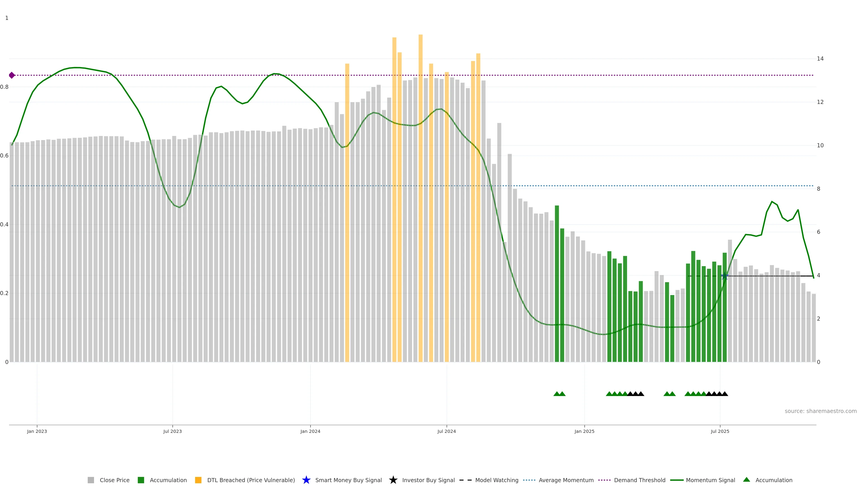The width and height of the screenshot is (868, 488).
Task: Click the green Momentum Signal legend line
Action: [x=677, y=480]
